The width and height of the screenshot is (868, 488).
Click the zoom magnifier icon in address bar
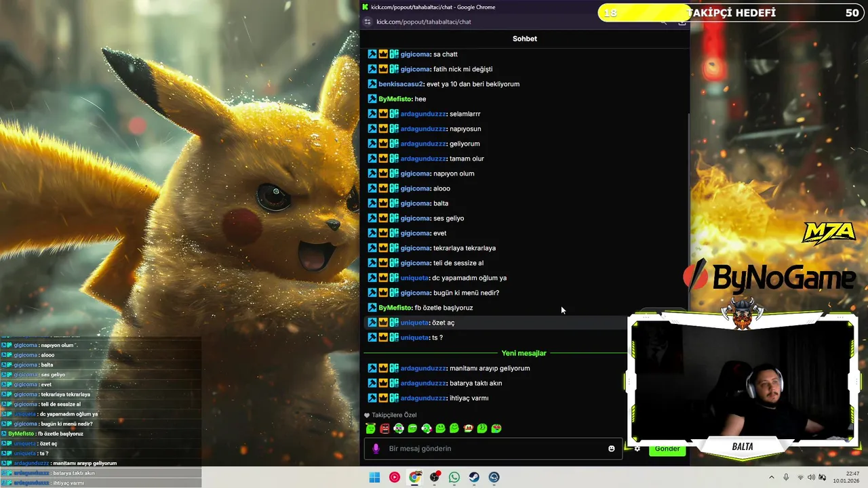664,22
